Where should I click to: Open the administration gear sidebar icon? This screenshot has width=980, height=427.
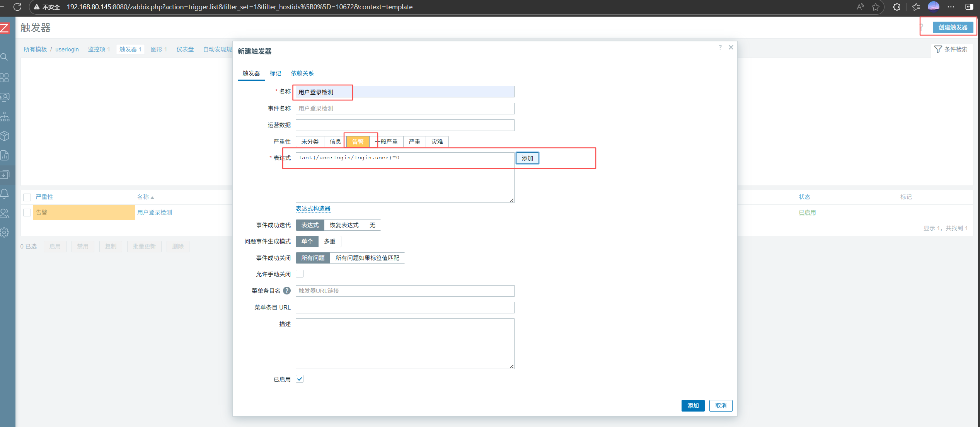5,232
